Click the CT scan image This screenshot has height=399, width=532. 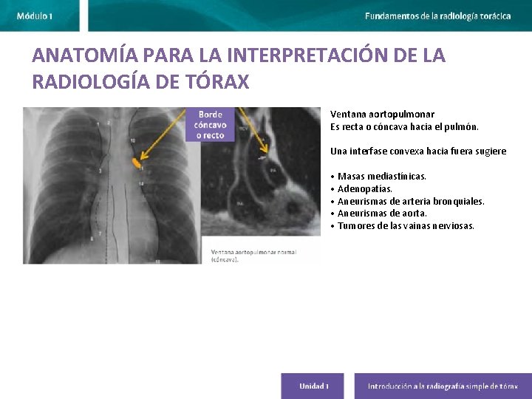tap(261, 171)
